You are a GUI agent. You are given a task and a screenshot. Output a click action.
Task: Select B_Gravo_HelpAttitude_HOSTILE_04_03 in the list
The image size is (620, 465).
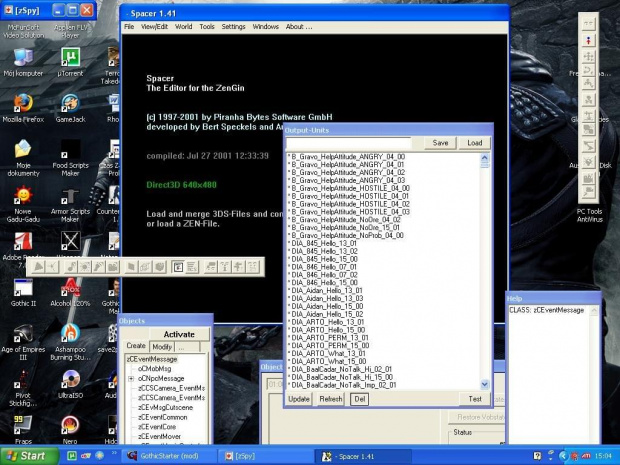[x=350, y=212]
